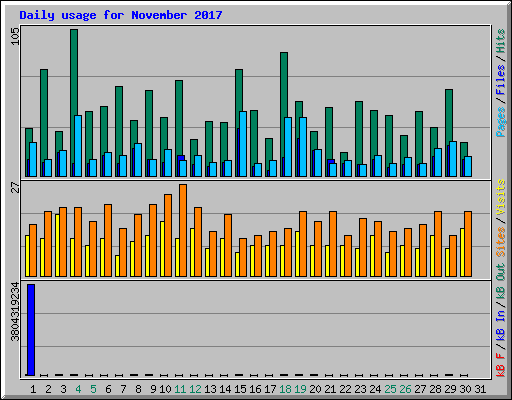Screen dimensions: 512x400
Task: Select day "1" on the x-axis
Action: [33, 389]
